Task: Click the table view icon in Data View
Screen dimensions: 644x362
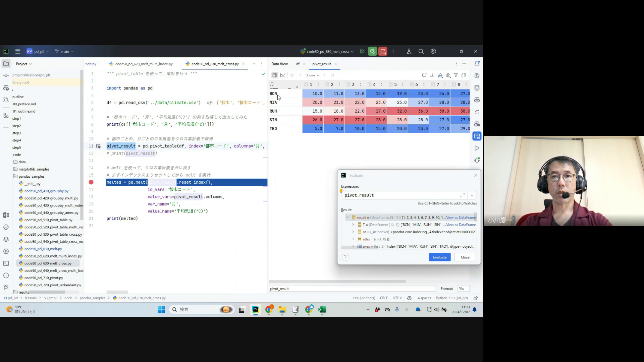Action: (275, 75)
